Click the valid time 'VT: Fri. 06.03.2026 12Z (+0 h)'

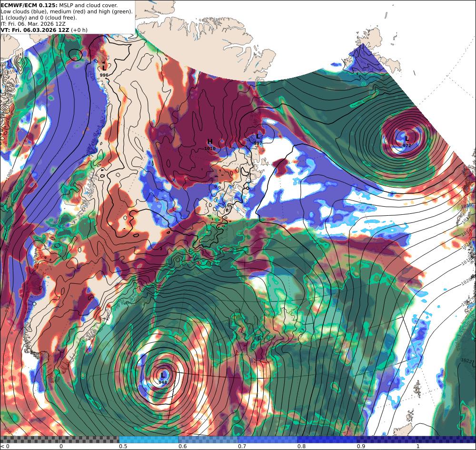(44, 30)
